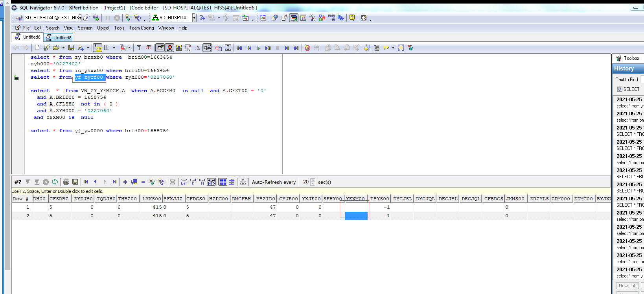Toggle the edit-grid button left of the bug
Screen dimensions: 644x294
(160, 48)
